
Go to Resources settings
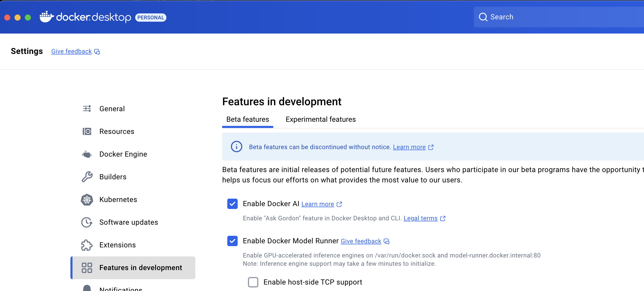tap(133, 132)
